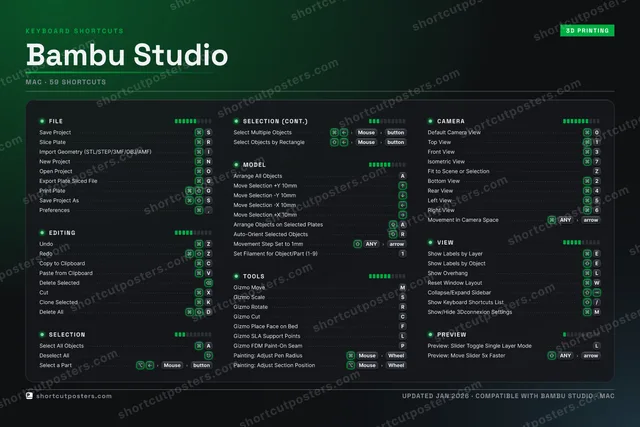
Task: Click the escape key icon beside Deselect All
Action: (x=208, y=356)
